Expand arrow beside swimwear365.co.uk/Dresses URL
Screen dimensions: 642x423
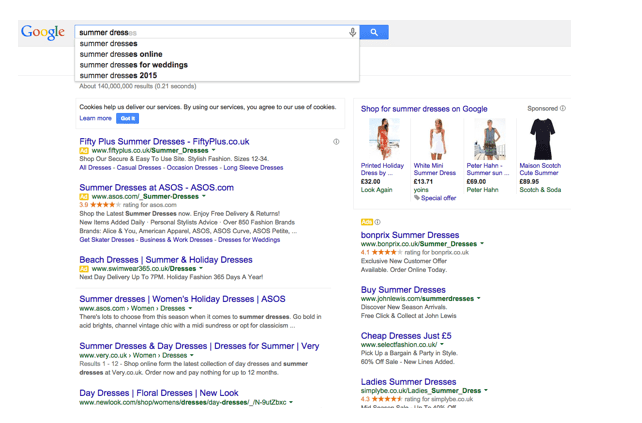coord(202,269)
